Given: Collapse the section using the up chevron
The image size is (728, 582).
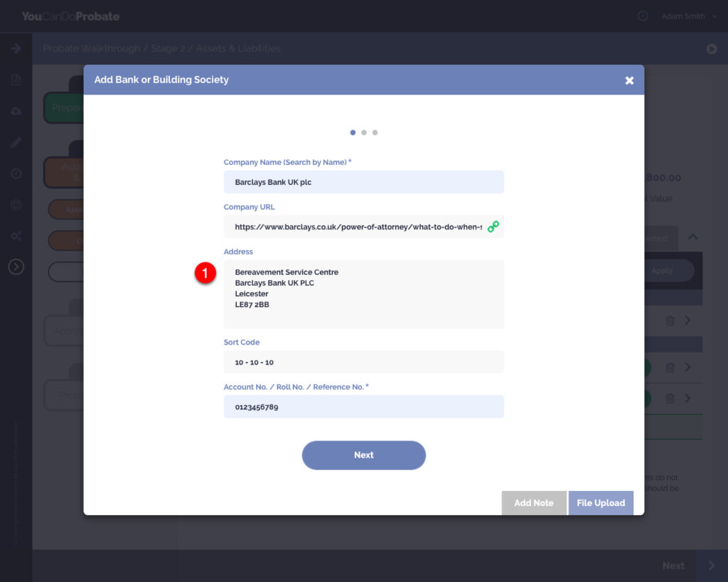Looking at the screenshot, I should [692, 237].
